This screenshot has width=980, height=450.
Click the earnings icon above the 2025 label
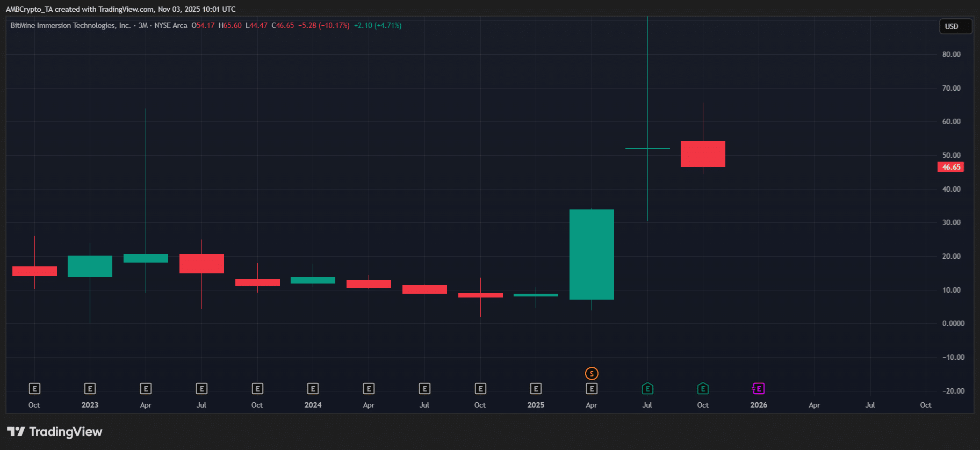536,388
